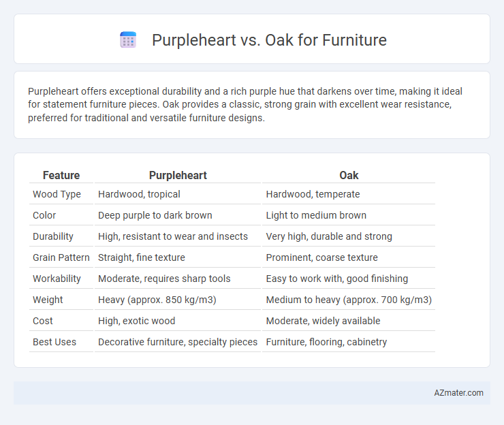Select the 'Feature' column header
Image resolution: width=504 pixels, height=425 pixels.
point(61,175)
